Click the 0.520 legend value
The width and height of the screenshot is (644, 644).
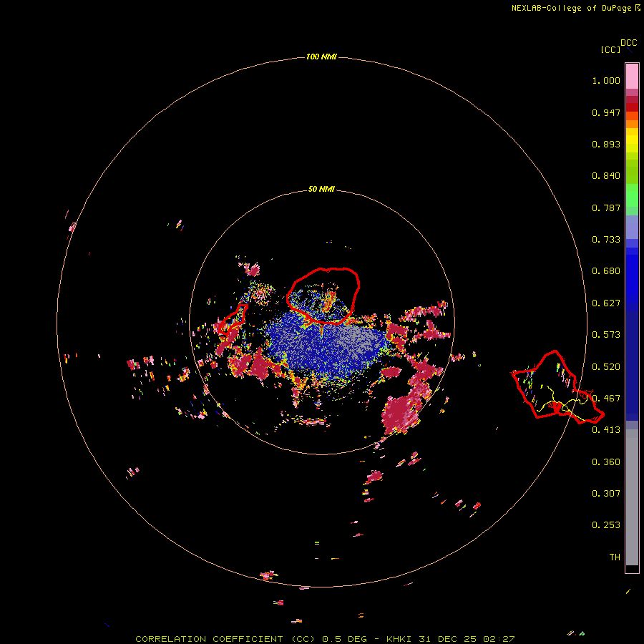click(606, 367)
